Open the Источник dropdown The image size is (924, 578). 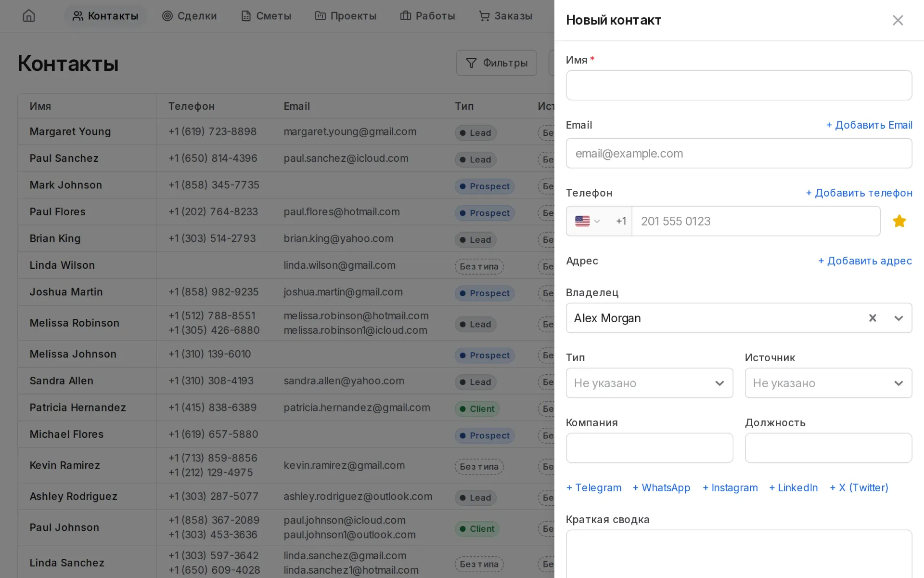[828, 383]
